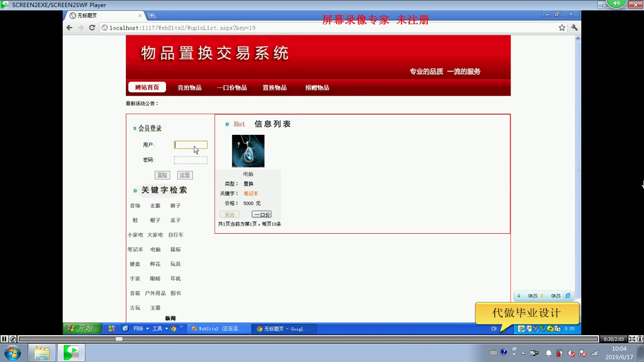
Task: Open a new tab with the plus button
Action: click(x=152, y=16)
